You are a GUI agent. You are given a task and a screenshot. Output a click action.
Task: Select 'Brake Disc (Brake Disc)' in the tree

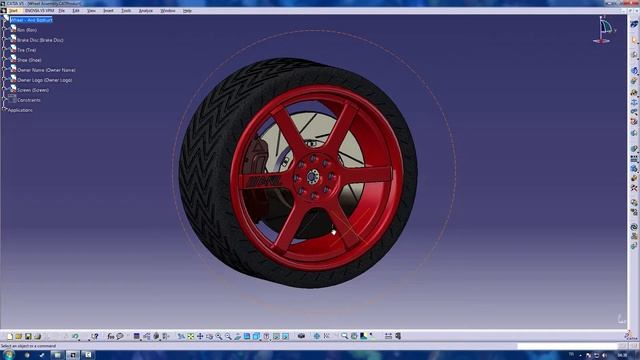coord(40,40)
